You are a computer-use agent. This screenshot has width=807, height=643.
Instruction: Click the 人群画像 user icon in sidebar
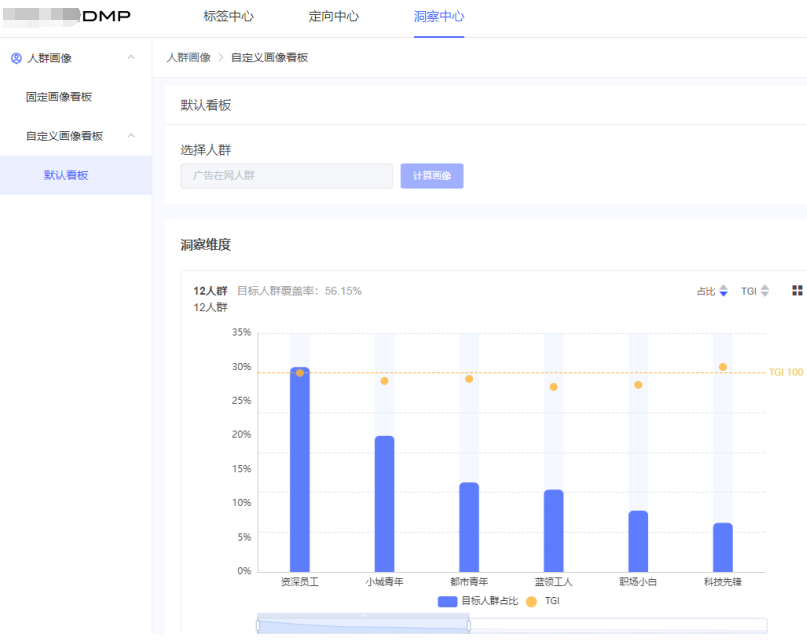point(16,58)
